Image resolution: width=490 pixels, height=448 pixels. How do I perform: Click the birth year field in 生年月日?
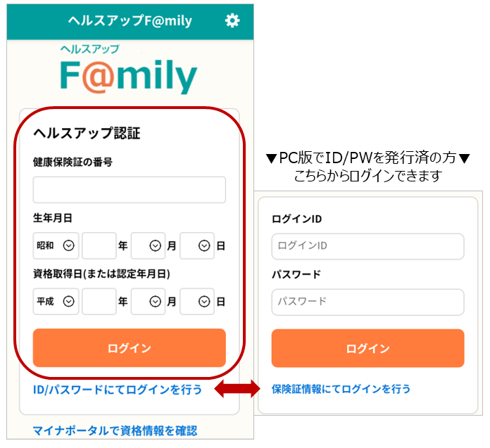point(99,246)
